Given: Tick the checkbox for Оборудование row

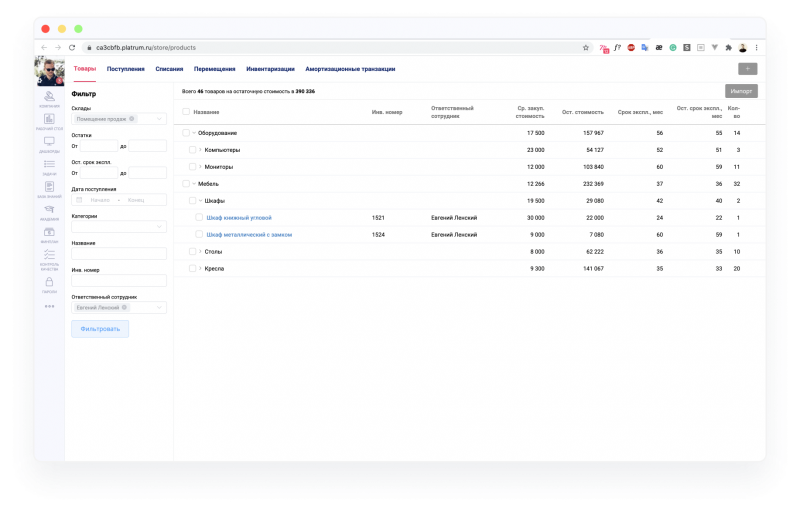Looking at the screenshot, I should (x=185, y=133).
